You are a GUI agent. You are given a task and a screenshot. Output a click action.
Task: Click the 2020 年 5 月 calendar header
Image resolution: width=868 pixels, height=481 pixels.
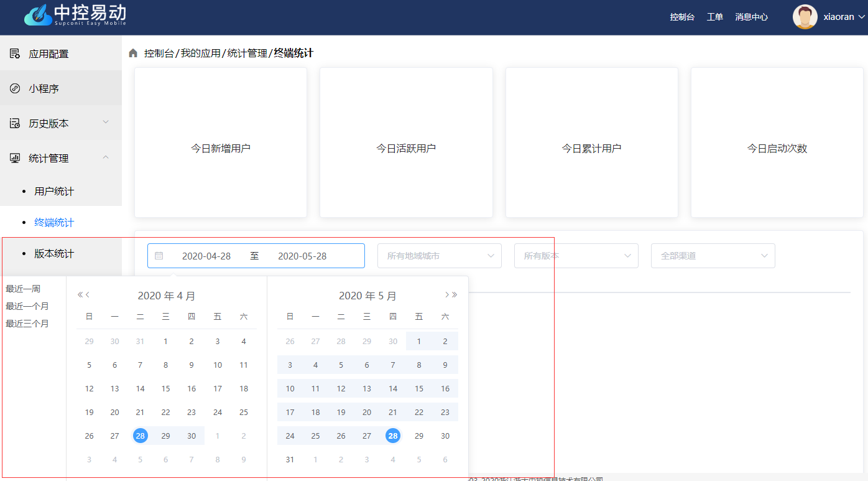coord(367,296)
